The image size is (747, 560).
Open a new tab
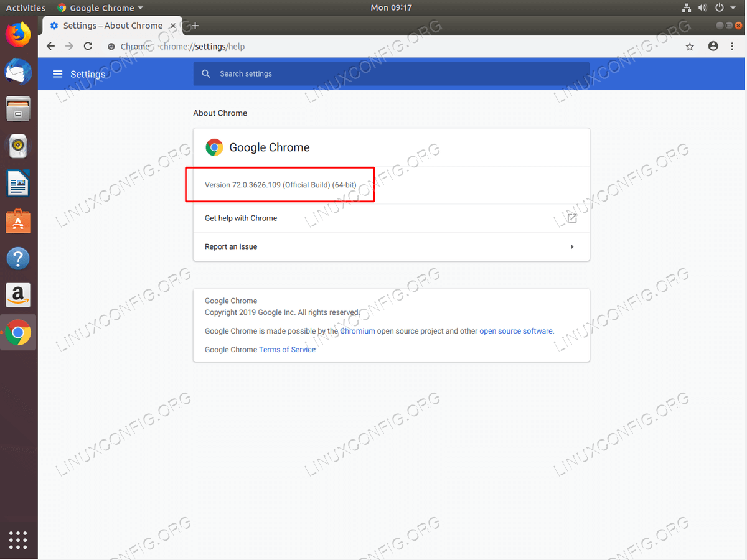[195, 26]
